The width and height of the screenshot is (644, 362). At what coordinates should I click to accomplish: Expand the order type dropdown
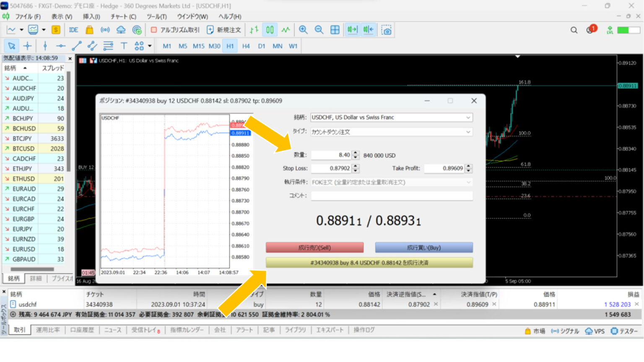[x=391, y=132]
